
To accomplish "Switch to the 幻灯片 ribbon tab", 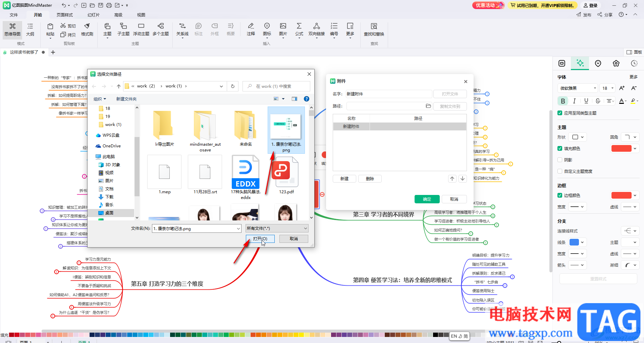I will pos(94,15).
